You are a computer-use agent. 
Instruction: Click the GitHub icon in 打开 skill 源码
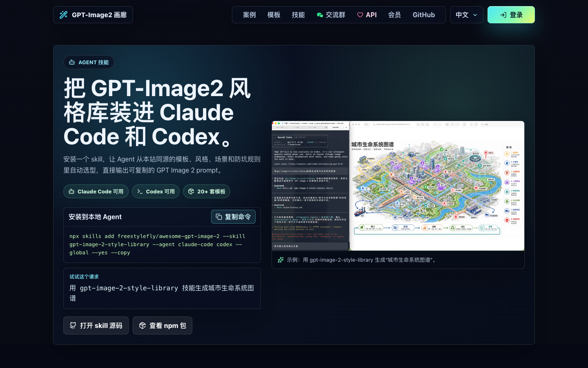pos(73,325)
